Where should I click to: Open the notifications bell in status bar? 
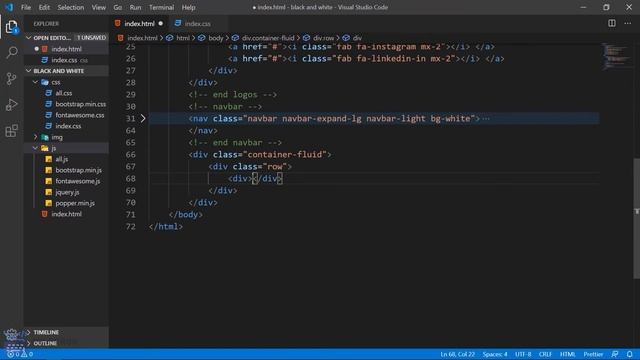pos(629,354)
